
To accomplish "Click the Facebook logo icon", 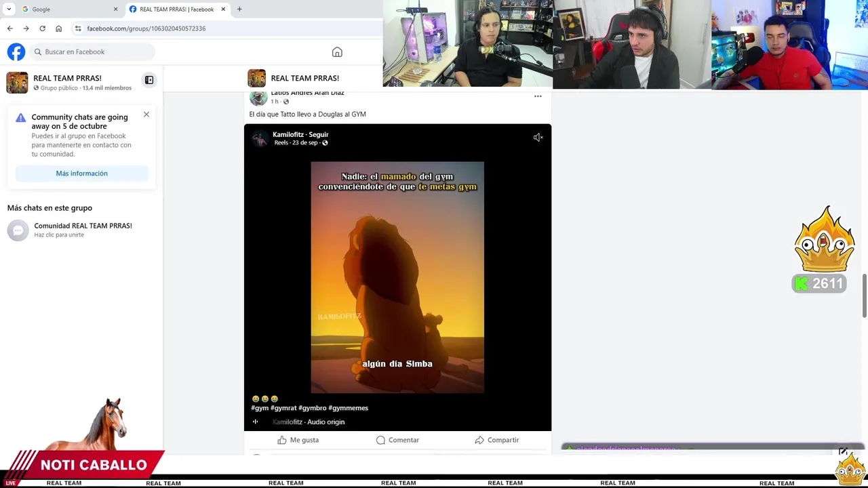I will pos(16,52).
